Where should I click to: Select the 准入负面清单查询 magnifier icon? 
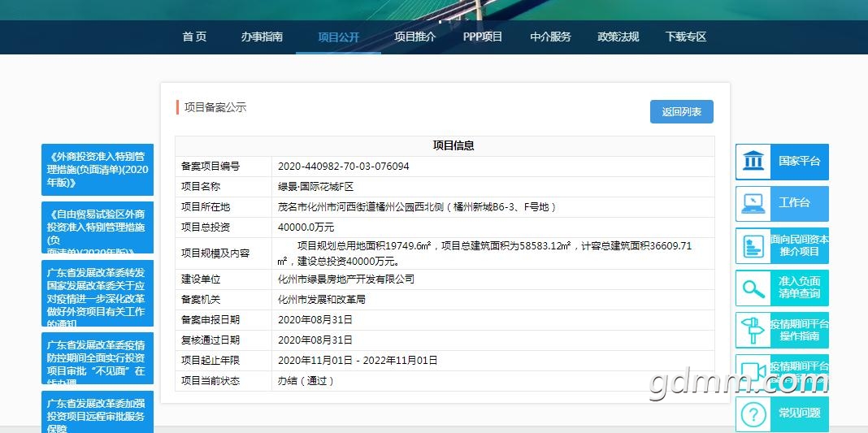[753, 288]
